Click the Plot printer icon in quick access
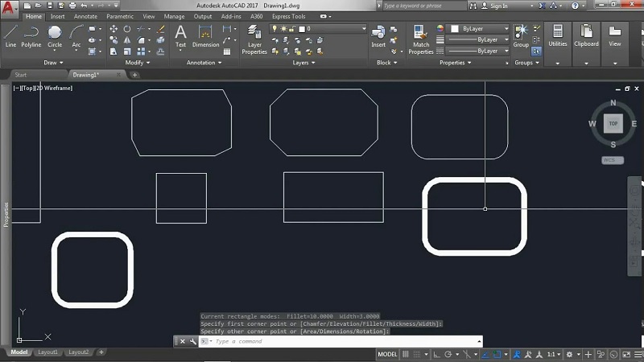Image resolution: width=644 pixels, height=362 pixels. tap(72, 6)
